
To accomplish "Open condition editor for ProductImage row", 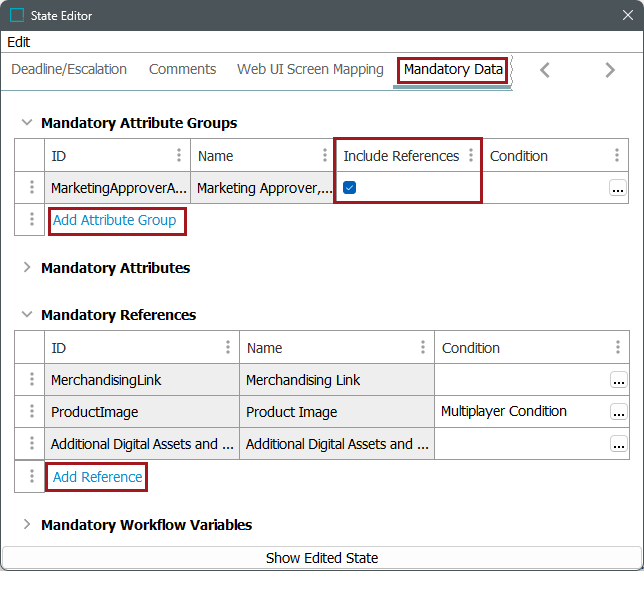I will click(x=619, y=412).
